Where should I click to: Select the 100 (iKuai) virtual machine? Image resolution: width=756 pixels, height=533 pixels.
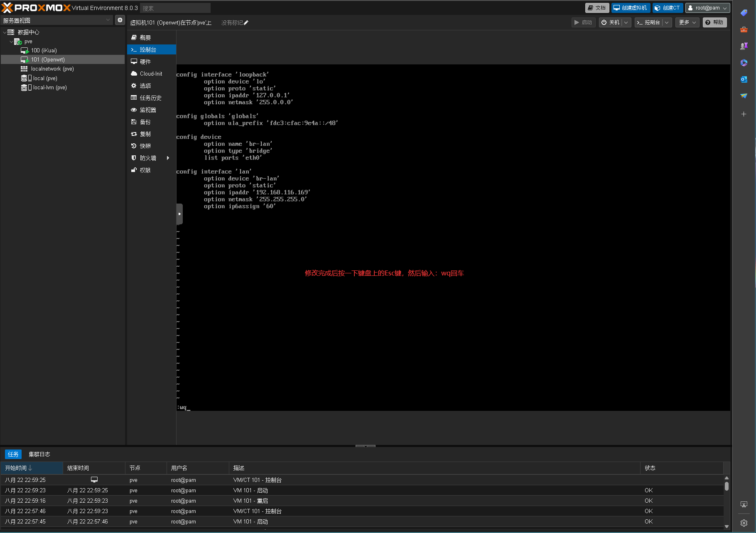(44, 50)
